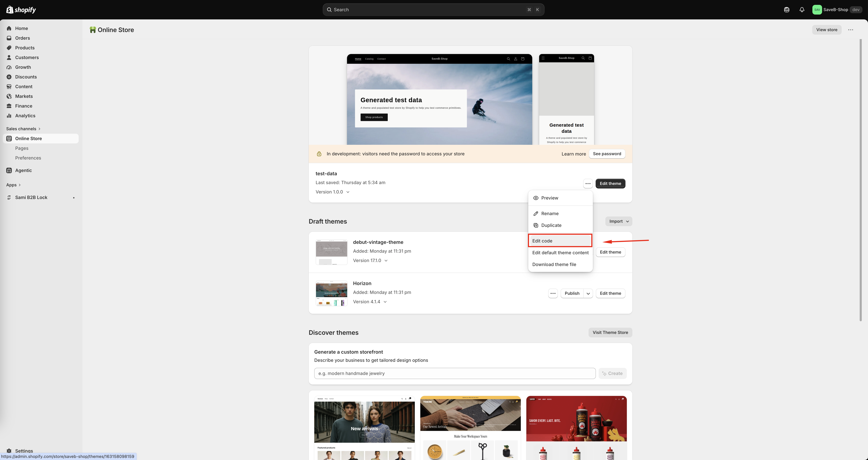Expand Apps section in sidebar
This screenshot has height=460, width=868.
click(14, 185)
